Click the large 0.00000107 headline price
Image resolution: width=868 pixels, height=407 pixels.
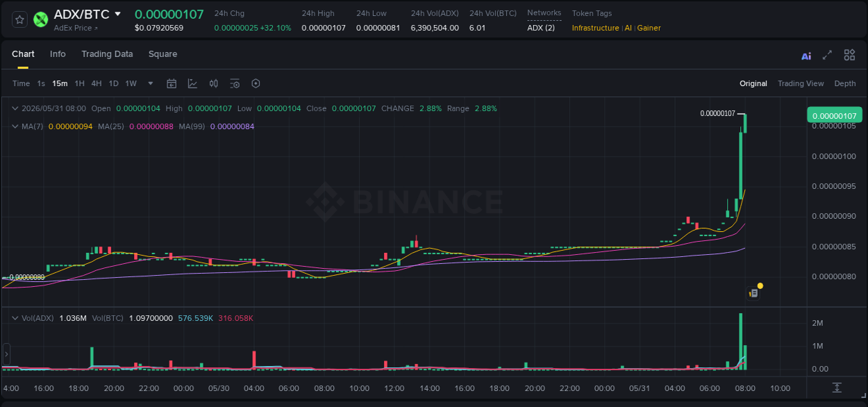point(169,14)
